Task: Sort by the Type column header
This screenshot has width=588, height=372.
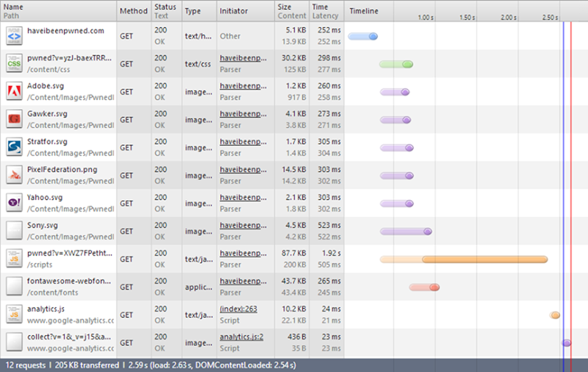Action: pyautogui.click(x=199, y=11)
